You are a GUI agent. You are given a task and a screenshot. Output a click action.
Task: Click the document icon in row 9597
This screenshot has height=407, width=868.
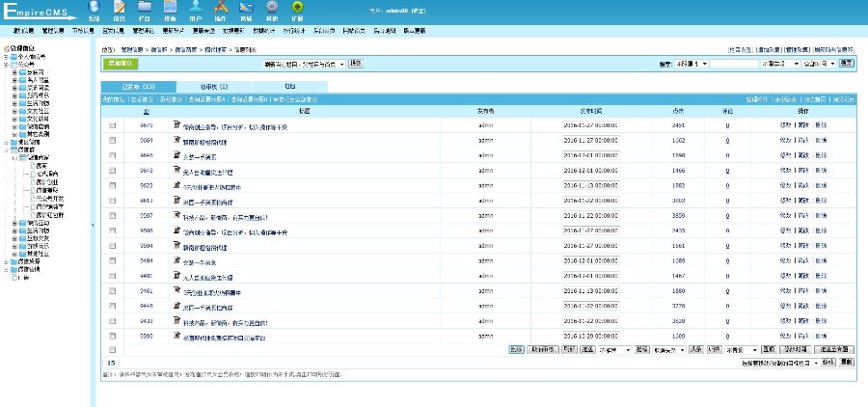177,214
